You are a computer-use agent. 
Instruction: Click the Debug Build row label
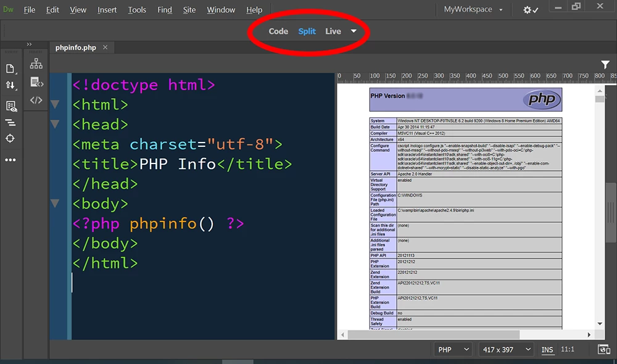[x=382, y=313]
